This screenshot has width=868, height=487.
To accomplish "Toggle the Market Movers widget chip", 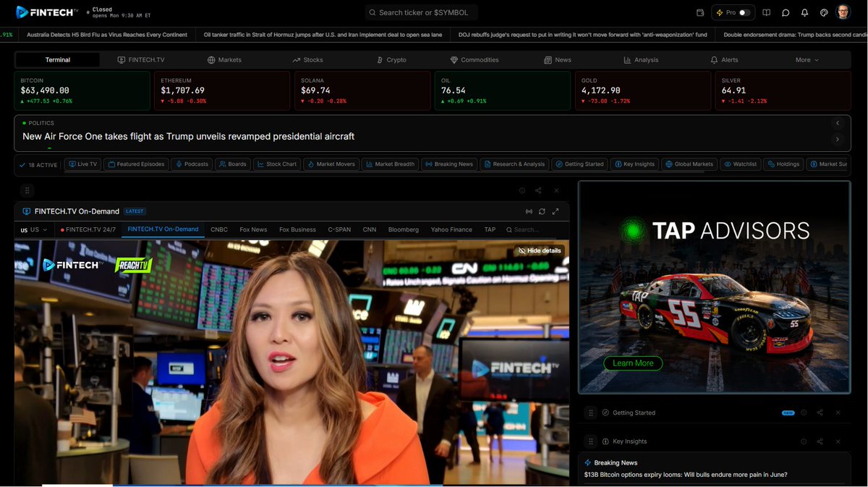I will click(x=331, y=164).
